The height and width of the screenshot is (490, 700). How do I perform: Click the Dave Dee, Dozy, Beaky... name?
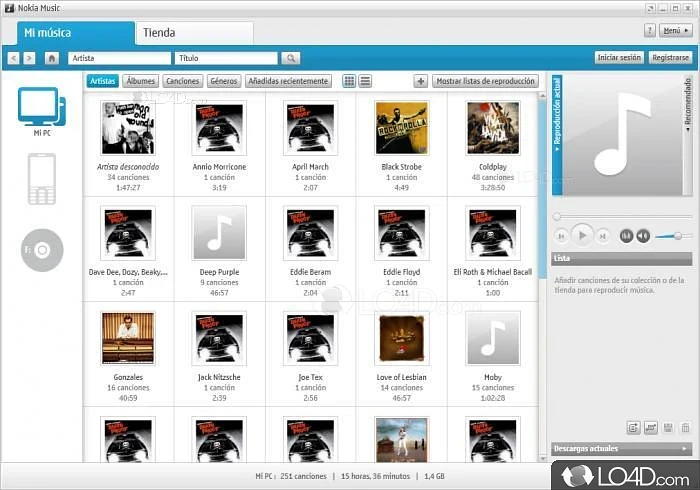click(128, 272)
